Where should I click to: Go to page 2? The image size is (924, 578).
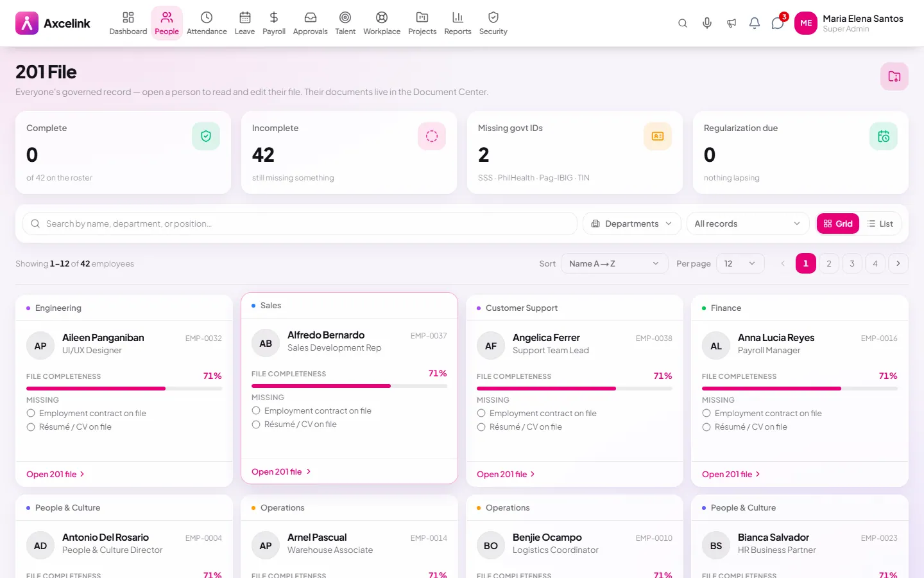coord(829,263)
